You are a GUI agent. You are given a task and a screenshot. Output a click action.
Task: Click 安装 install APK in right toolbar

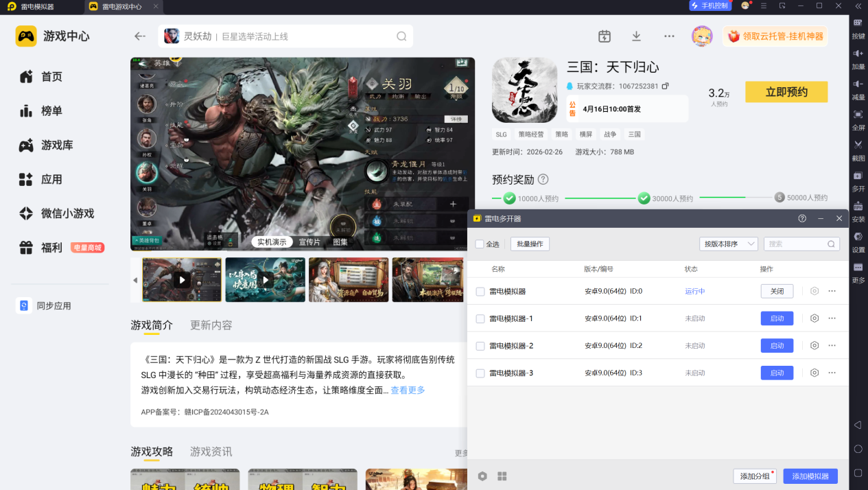(x=858, y=212)
